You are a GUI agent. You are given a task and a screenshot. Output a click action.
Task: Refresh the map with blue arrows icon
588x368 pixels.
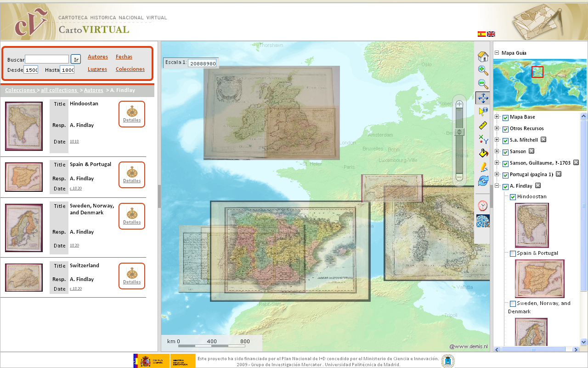(483, 181)
